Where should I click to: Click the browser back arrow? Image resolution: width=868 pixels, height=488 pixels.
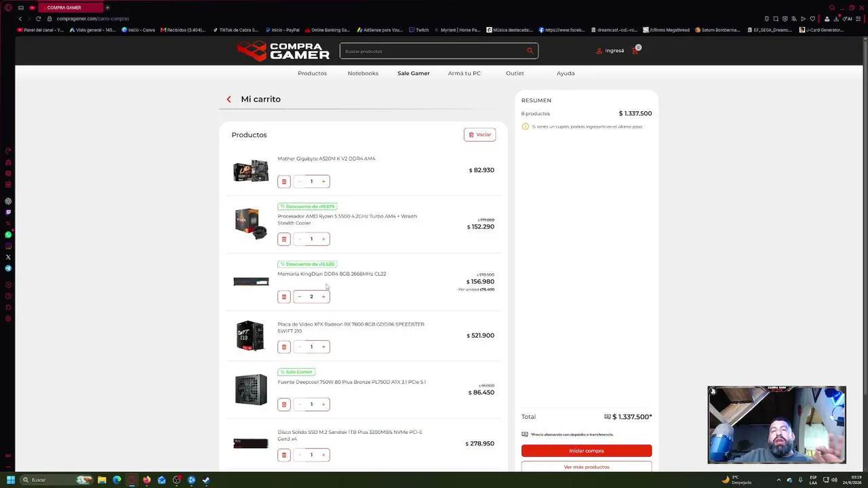coord(20,18)
